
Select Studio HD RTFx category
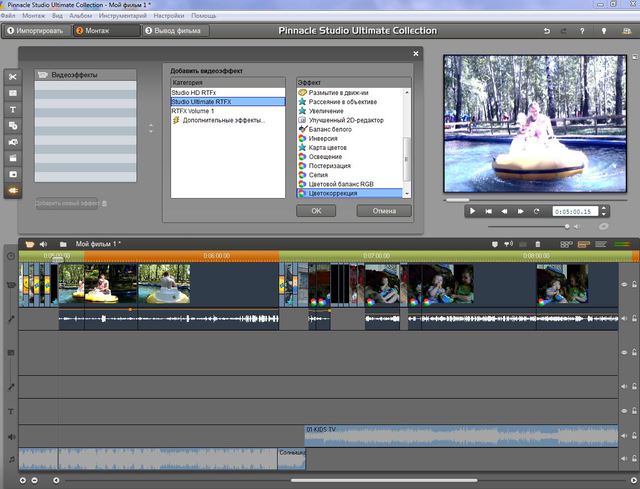coord(228,93)
